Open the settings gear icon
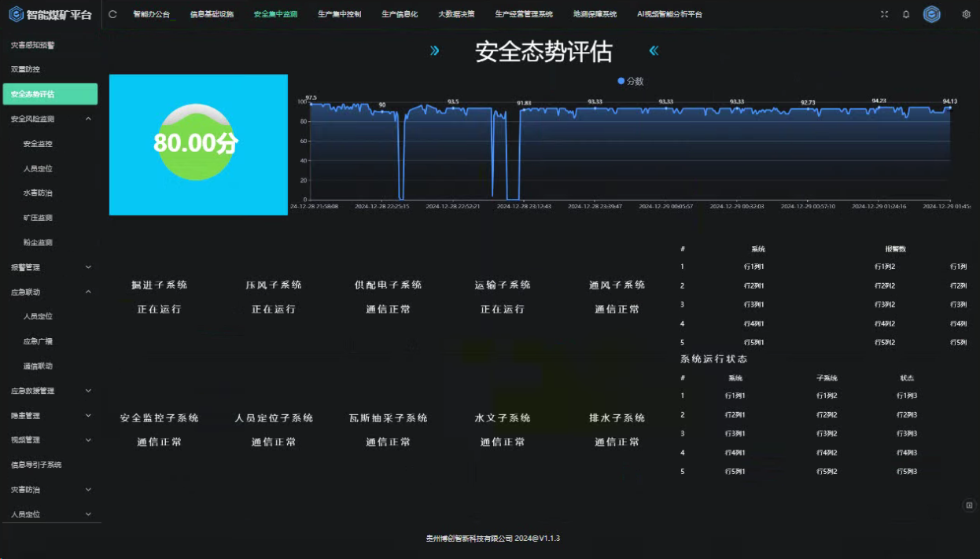Image resolution: width=980 pixels, height=559 pixels. click(966, 14)
